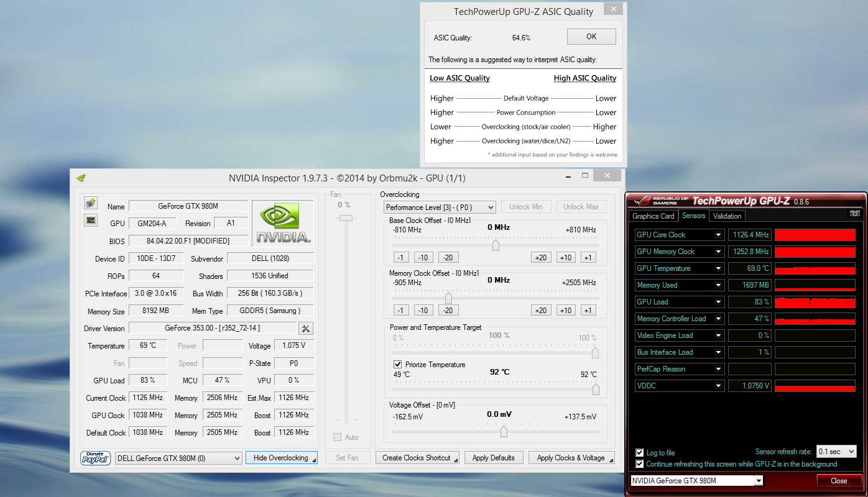
Task: Click OK in the ASIC Quality dialog
Action: pyautogui.click(x=591, y=37)
